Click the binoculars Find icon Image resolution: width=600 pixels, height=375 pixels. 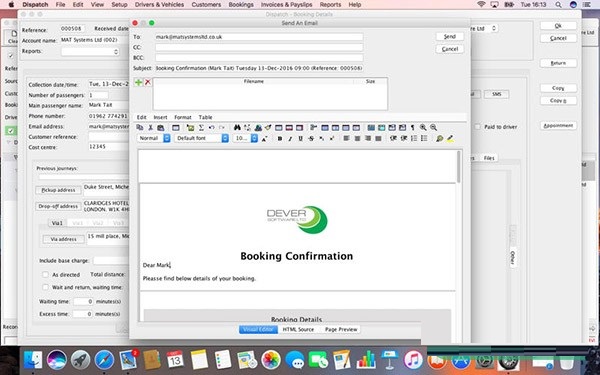click(237, 127)
